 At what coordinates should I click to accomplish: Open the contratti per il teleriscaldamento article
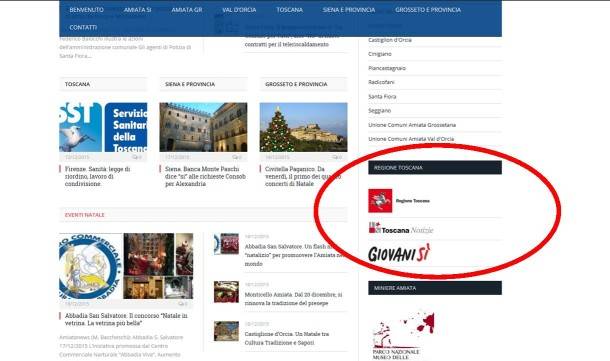tap(287, 44)
